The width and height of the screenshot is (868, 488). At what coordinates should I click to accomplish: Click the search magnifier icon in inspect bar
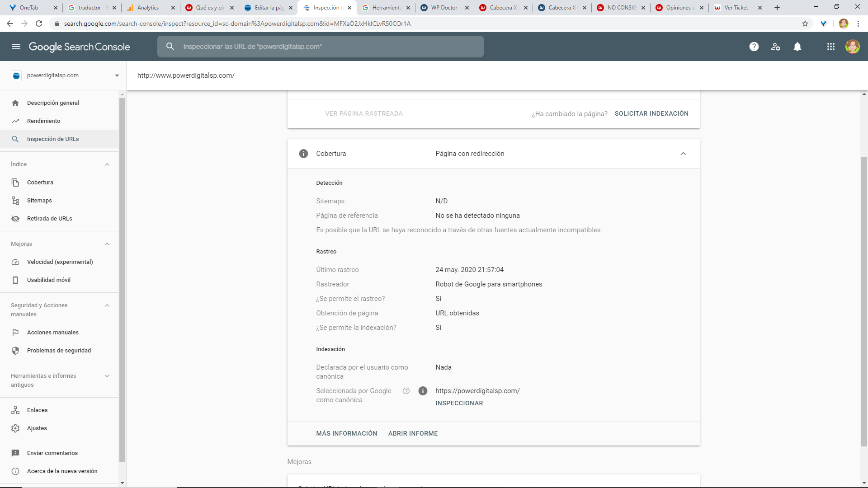click(x=170, y=47)
